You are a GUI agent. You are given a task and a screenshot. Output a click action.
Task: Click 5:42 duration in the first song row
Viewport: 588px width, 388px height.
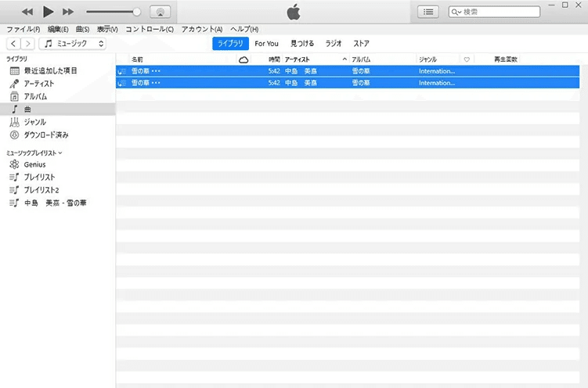point(274,71)
